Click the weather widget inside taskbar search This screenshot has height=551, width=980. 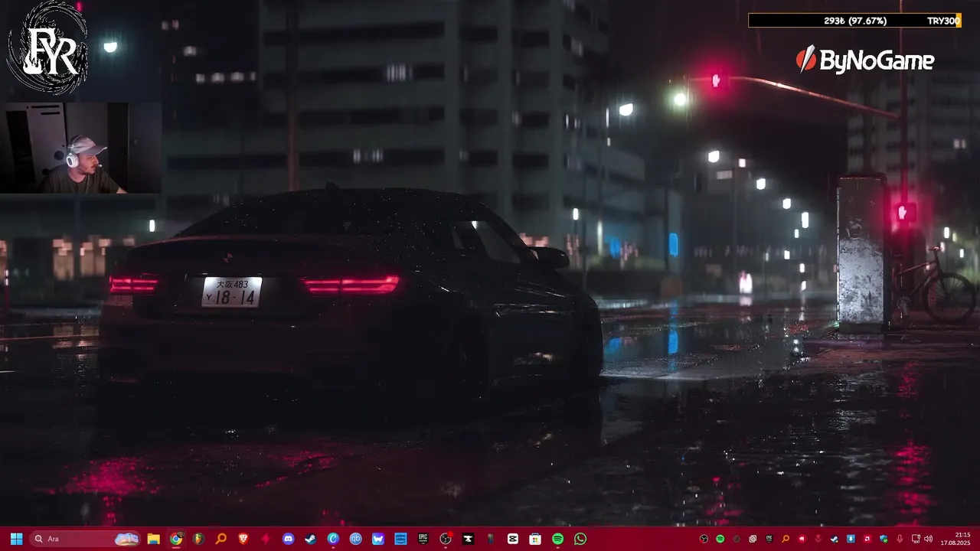127,539
